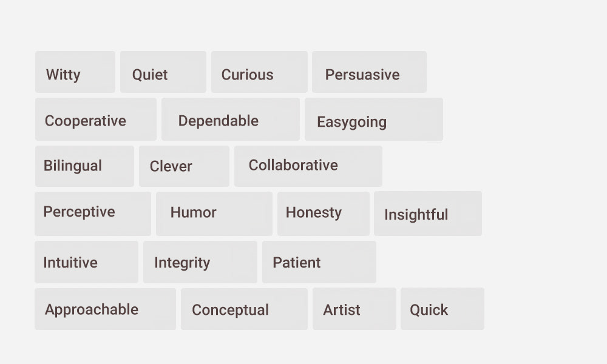Pick the Integrity chip

(x=200, y=262)
